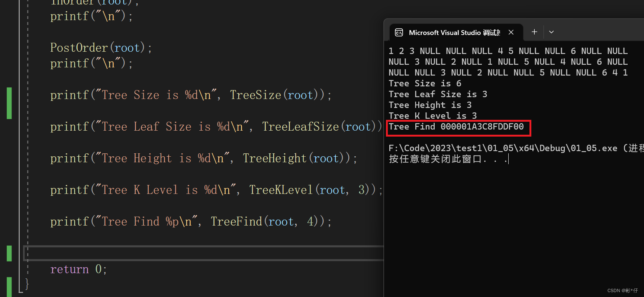Click the TreeLeafSize(root) printf code line
644x297 pixels.
click(216, 127)
